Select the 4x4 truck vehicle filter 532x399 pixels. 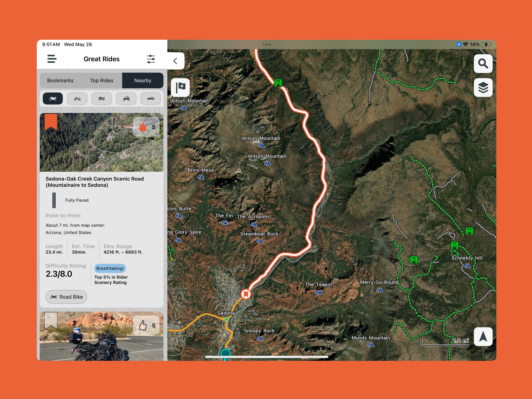click(x=151, y=99)
